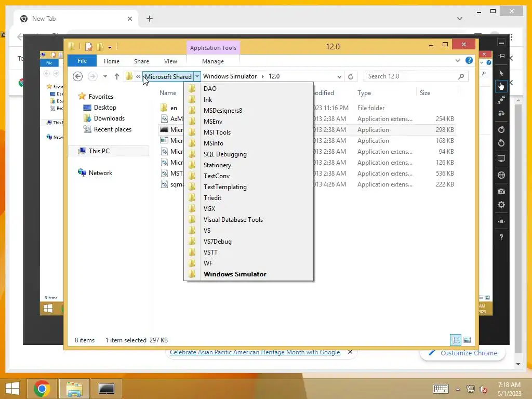Open the File ribbon tab
The width and height of the screenshot is (532, 399).
[x=82, y=61]
